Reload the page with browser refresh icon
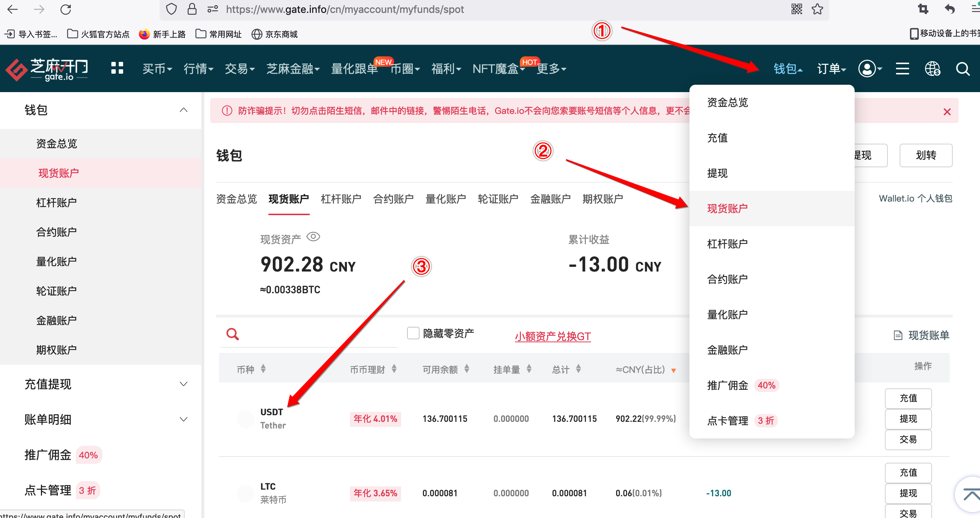 [66, 9]
